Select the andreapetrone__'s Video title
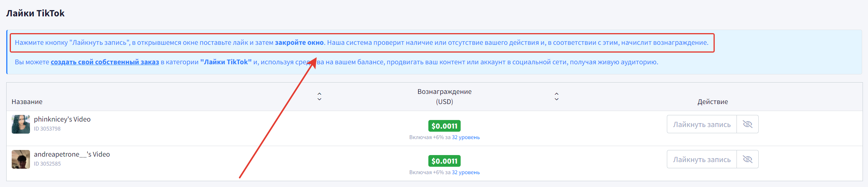 pos(72,154)
